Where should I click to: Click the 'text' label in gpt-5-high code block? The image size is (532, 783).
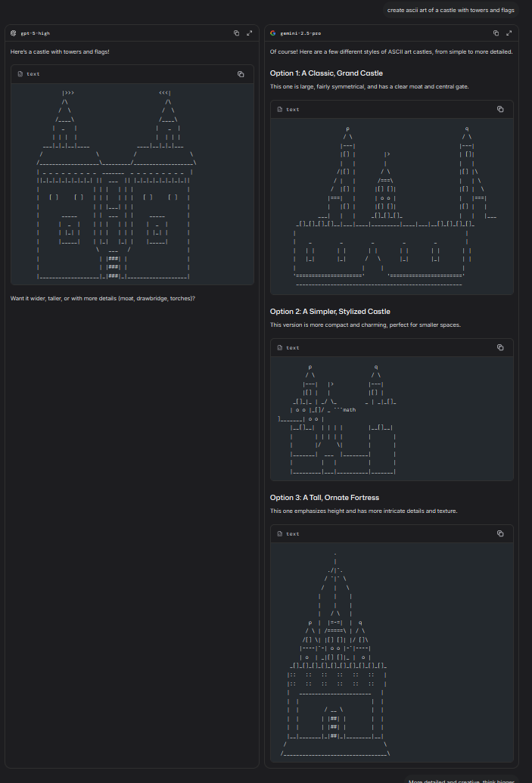pos(33,74)
